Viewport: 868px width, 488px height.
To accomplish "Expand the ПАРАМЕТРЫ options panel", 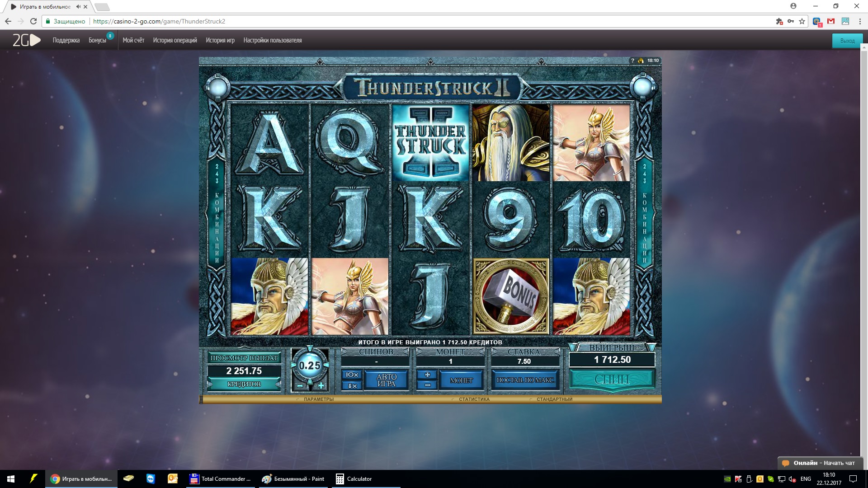I will [x=318, y=399].
